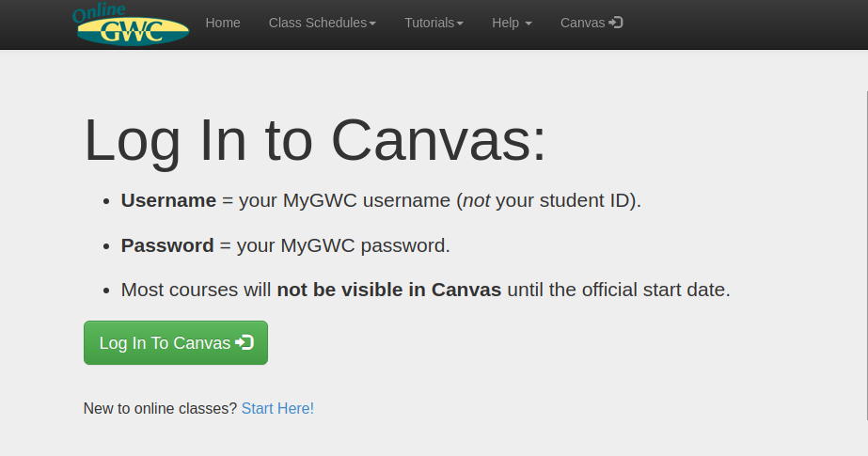Image resolution: width=868 pixels, height=456 pixels.
Task: Click the Online GWC logo
Action: (131, 25)
